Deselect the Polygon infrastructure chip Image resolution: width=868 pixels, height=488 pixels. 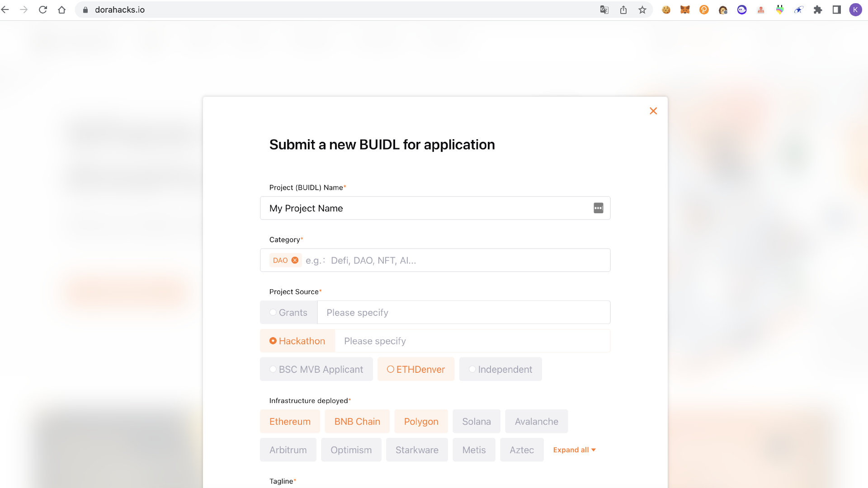tap(421, 422)
